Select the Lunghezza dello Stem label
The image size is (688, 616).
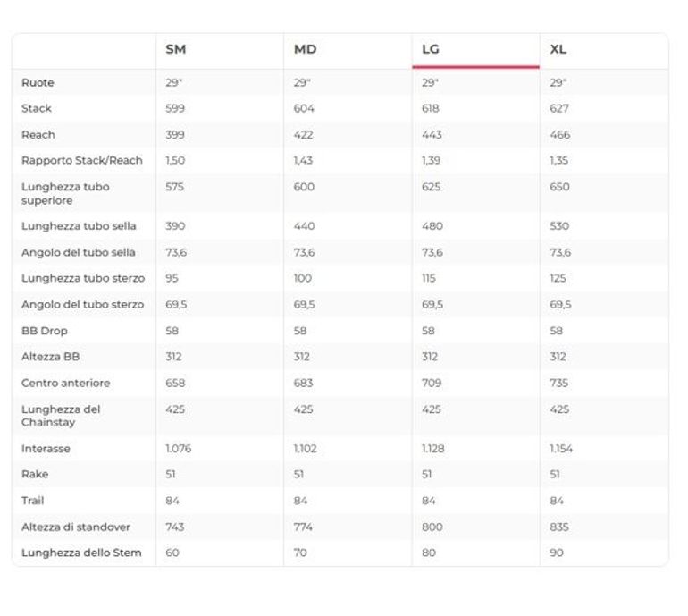click(x=81, y=553)
